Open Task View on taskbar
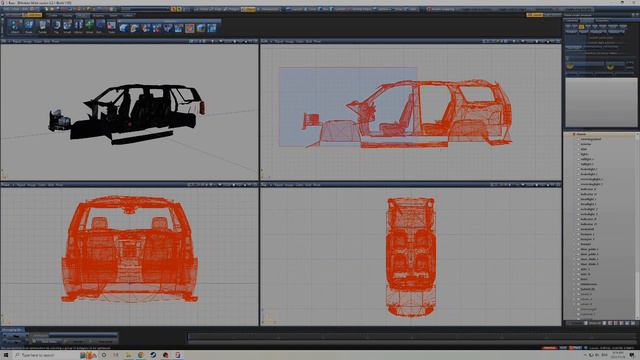 click(x=116, y=355)
